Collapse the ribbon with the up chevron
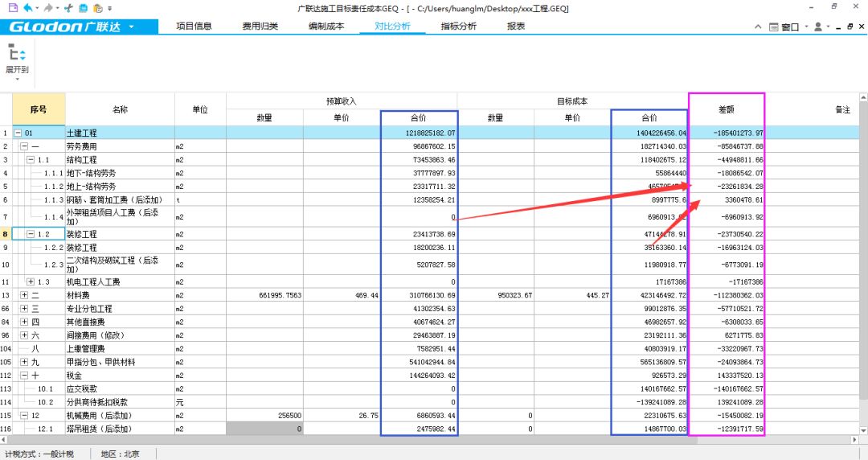Viewport: 868px width, 460px height. tap(758, 27)
